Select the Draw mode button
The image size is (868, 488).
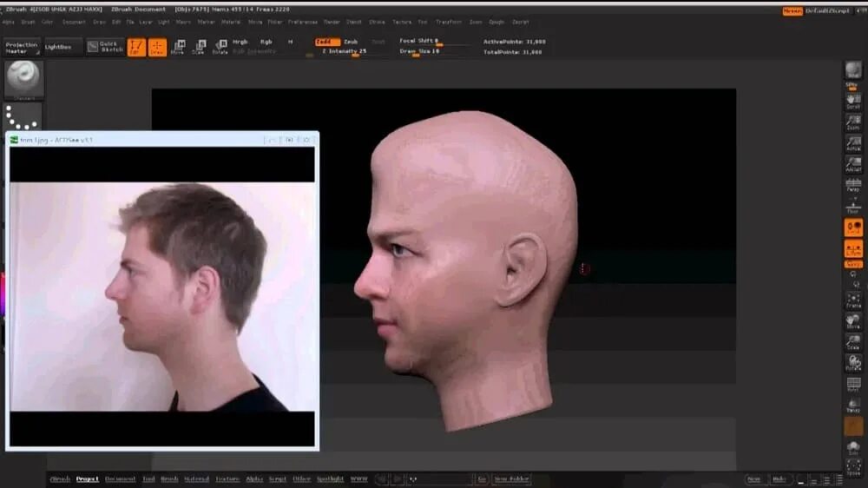pos(157,47)
